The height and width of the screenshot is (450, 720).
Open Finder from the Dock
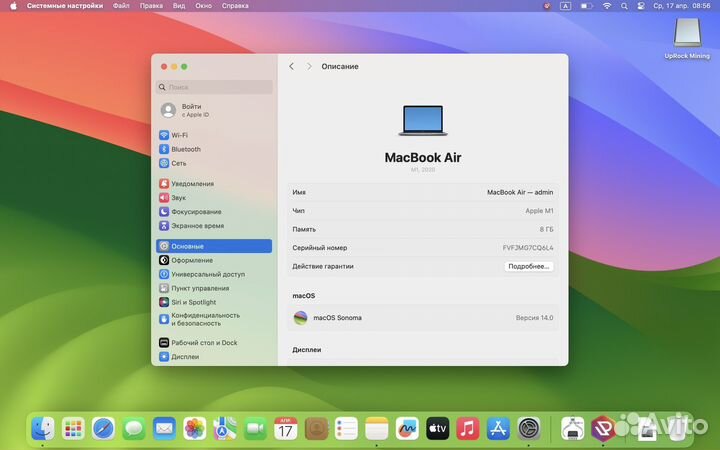[x=43, y=428]
